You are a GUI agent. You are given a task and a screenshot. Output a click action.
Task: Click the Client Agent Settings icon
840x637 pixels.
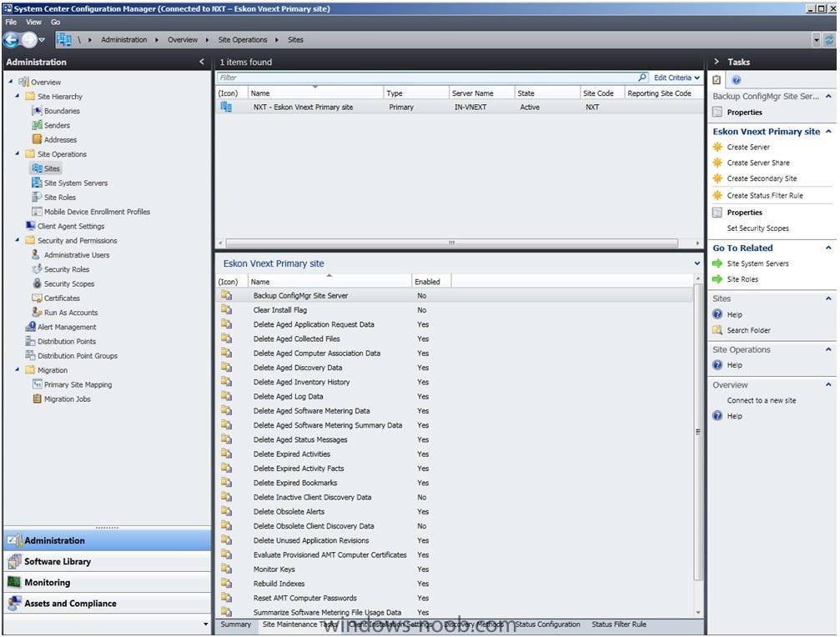(30, 227)
